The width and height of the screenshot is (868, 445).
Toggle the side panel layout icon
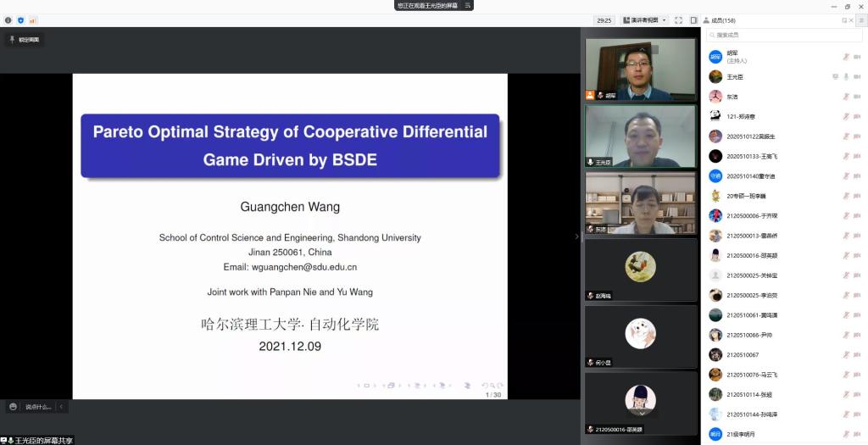pyautogui.click(x=693, y=19)
